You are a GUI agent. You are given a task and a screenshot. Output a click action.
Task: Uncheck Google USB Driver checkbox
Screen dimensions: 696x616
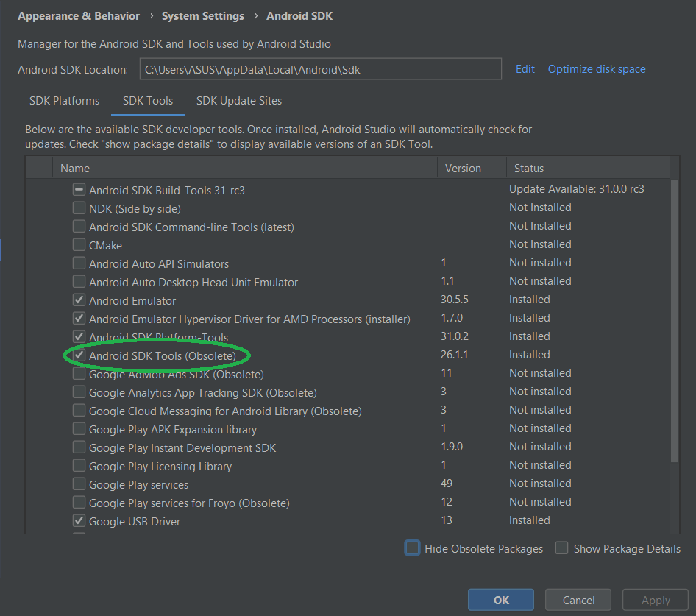(x=79, y=520)
